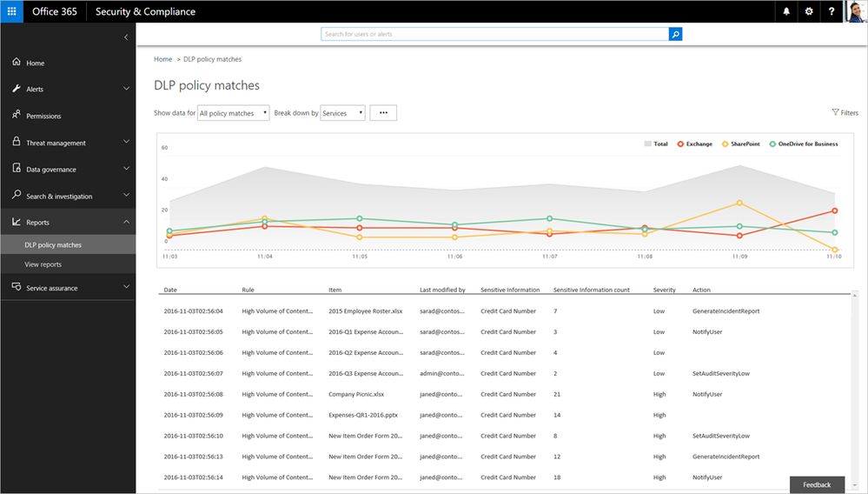Image resolution: width=868 pixels, height=494 pixels.
Task: Open the All policy matches dropdown
Action: pyautogui.click(x=233, y=113)
